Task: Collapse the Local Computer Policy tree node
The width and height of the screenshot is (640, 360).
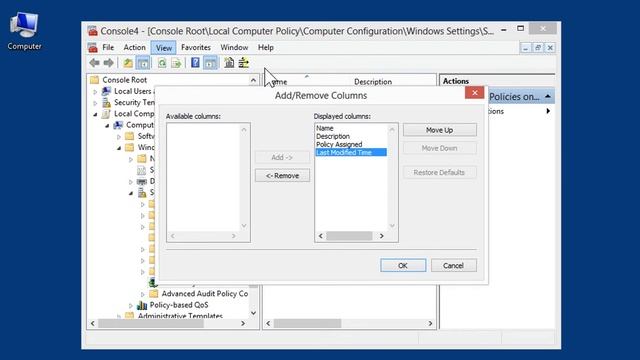Action: (95, 115)
